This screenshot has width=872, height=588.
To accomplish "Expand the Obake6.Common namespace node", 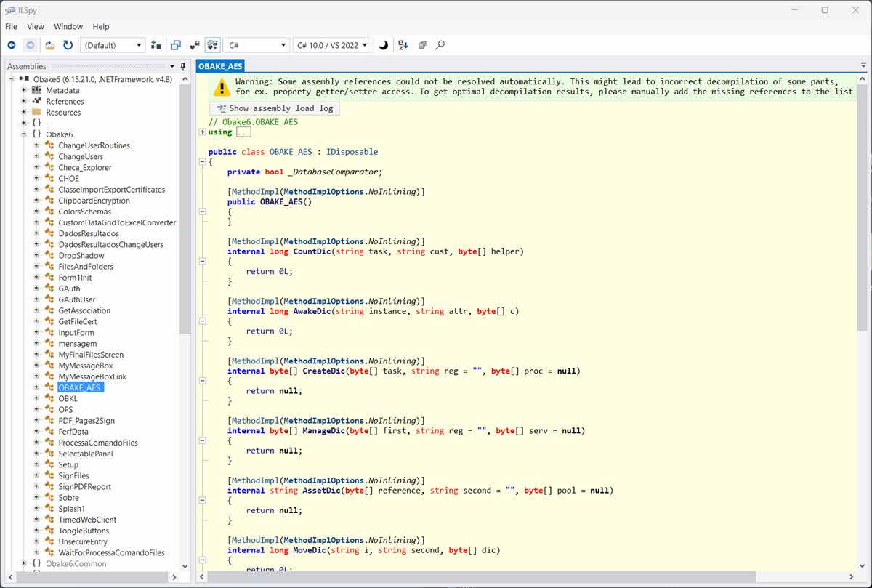I will [x=24, y=563].
